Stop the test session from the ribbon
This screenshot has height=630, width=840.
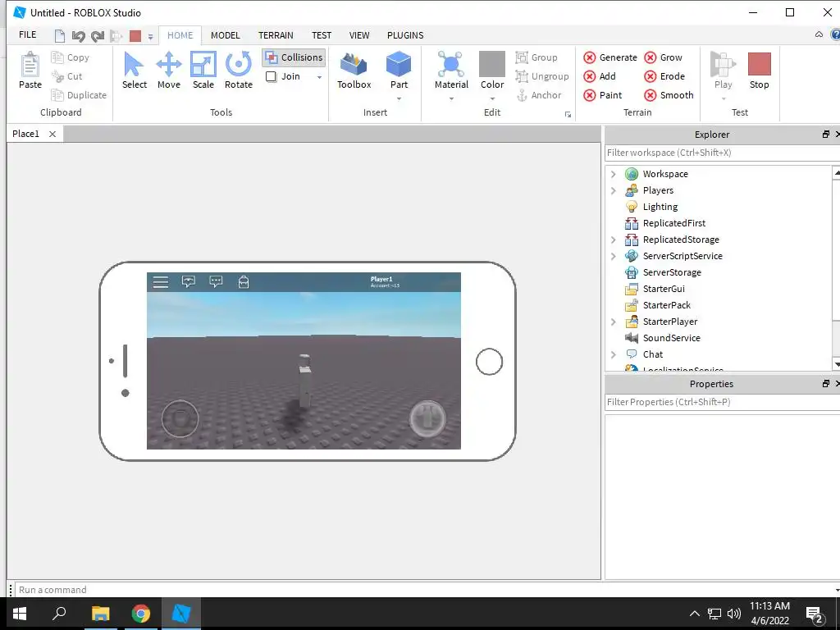(759, 70)
